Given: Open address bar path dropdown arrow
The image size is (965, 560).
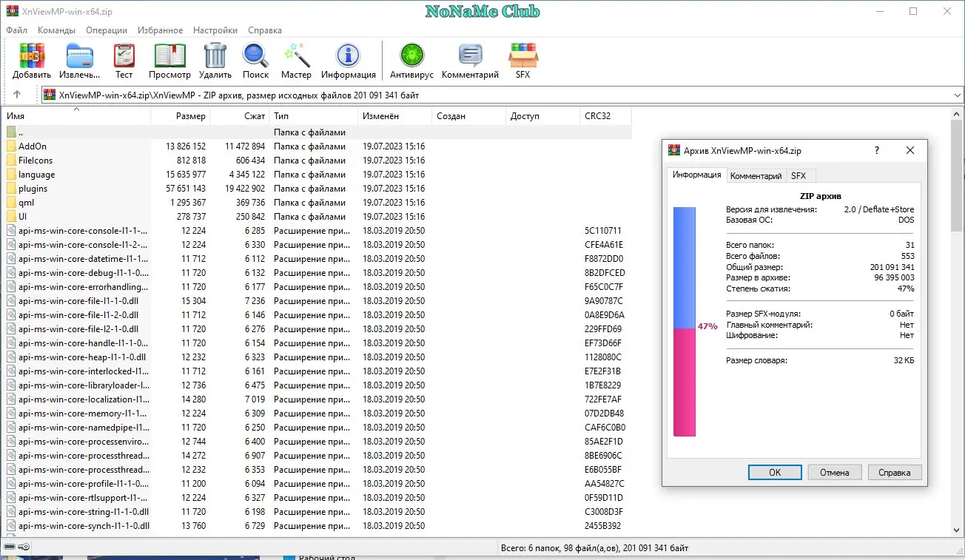Looking at the screenshot, I should coord(957,95).
